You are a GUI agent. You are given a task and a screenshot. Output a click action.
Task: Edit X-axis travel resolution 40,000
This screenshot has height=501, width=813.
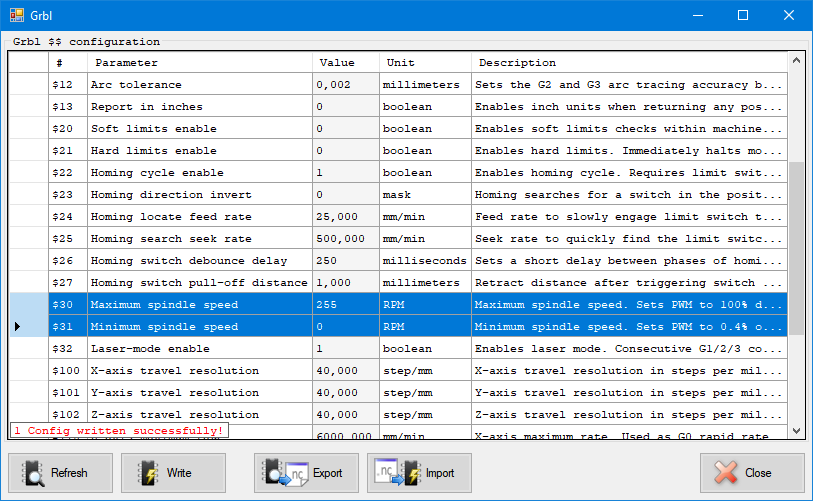[346, 370]
